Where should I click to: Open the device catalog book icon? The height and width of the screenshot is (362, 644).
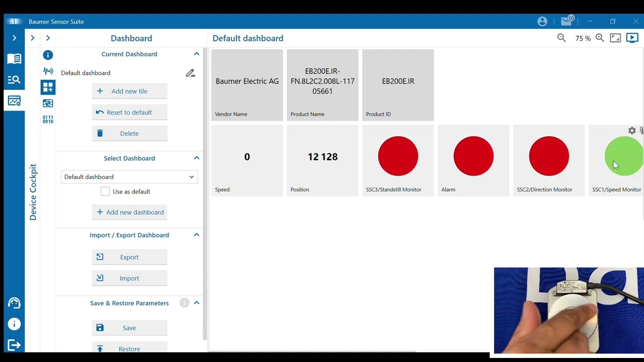(14, 59)
